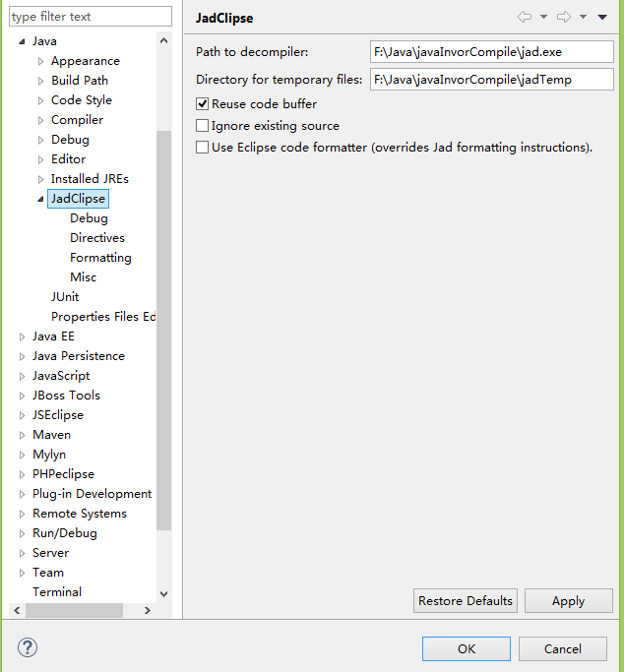Enable Use Eclipse code formatter checkbox
The height and width of the screenshot is (672, 624).
[x=203, y=147]
